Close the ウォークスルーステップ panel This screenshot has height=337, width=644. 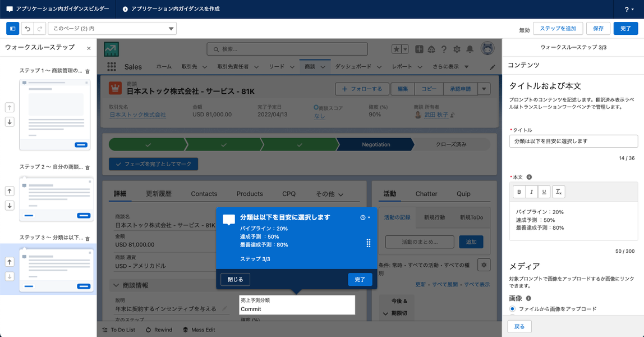[89, 48]
